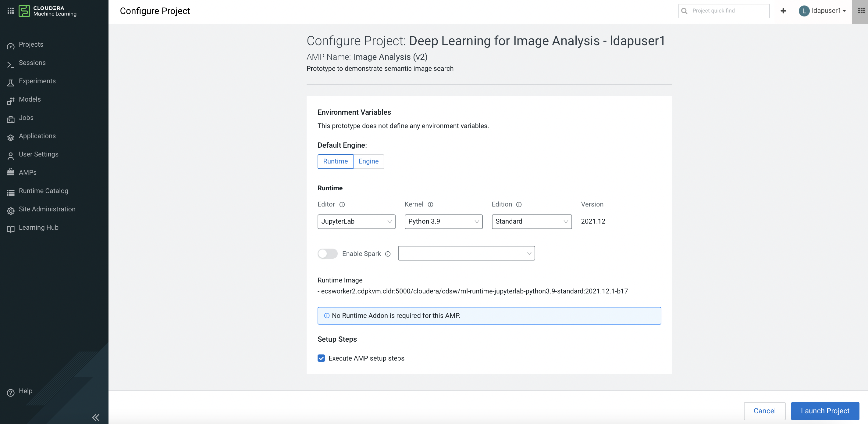Viewport: 868px width, 424px height.
Task: Expand the Edition Standard dropdown
Action: pos(532,222)
